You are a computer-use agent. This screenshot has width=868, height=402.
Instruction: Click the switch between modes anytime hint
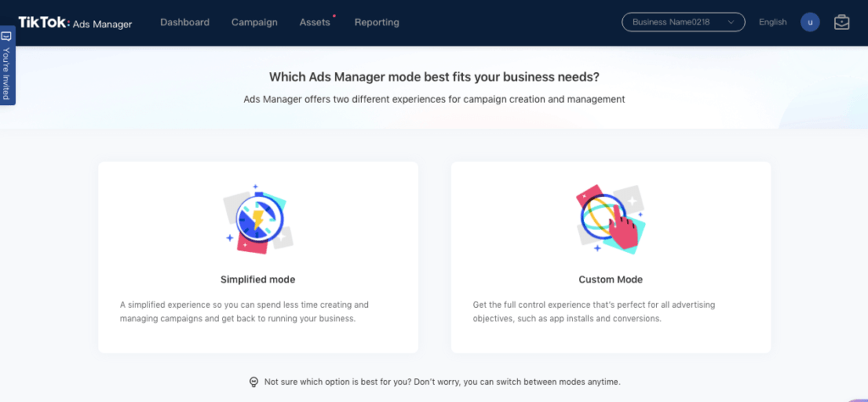coord(442,382)
